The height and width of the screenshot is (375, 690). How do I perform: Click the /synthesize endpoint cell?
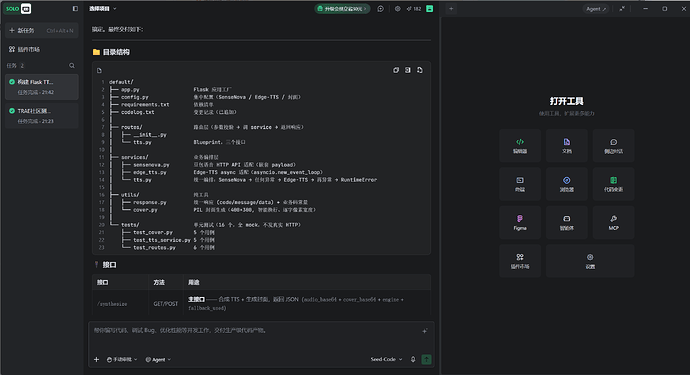[x=112, y=304]
